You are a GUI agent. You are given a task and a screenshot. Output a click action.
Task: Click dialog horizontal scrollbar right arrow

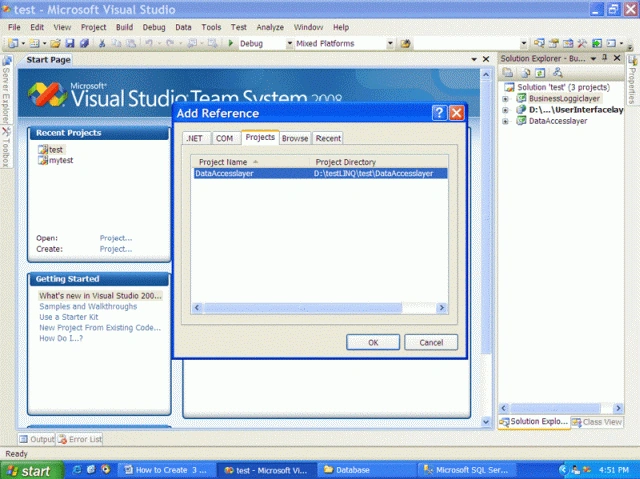pos(442,308)
